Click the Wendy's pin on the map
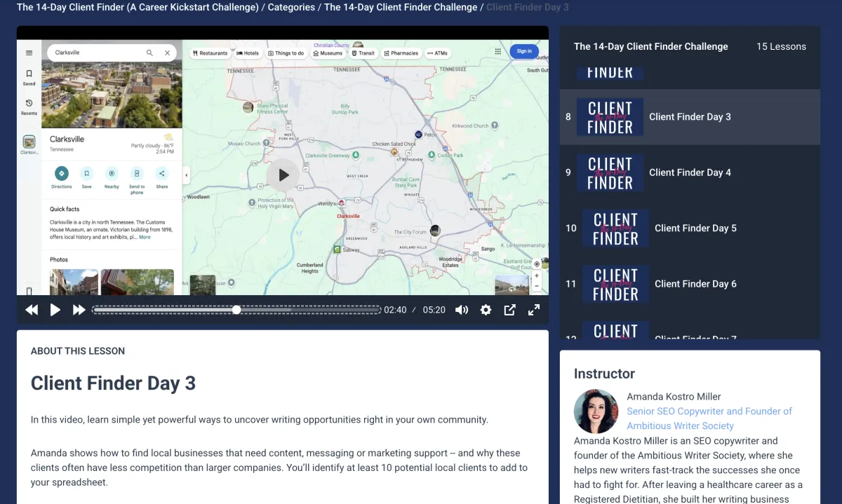Image resolution: width=842 pixels, height=504 pixels. pos(342,203)
